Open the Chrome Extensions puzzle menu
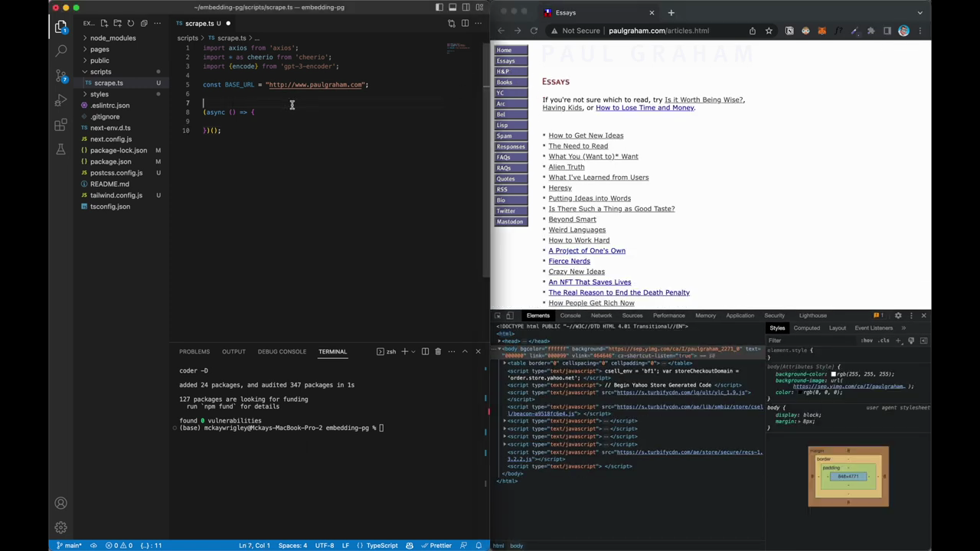This screenshot has height=551, width=980. (x=871, y=31)
